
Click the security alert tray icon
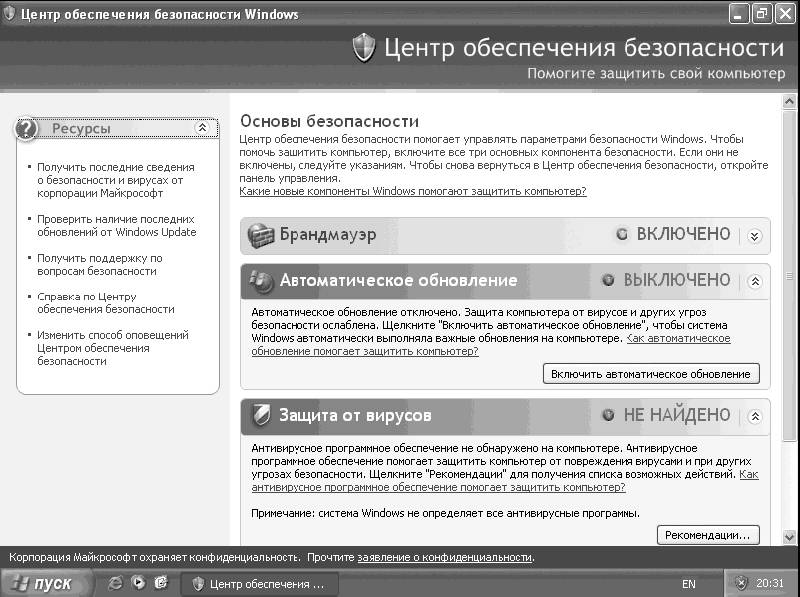(741, 583)
